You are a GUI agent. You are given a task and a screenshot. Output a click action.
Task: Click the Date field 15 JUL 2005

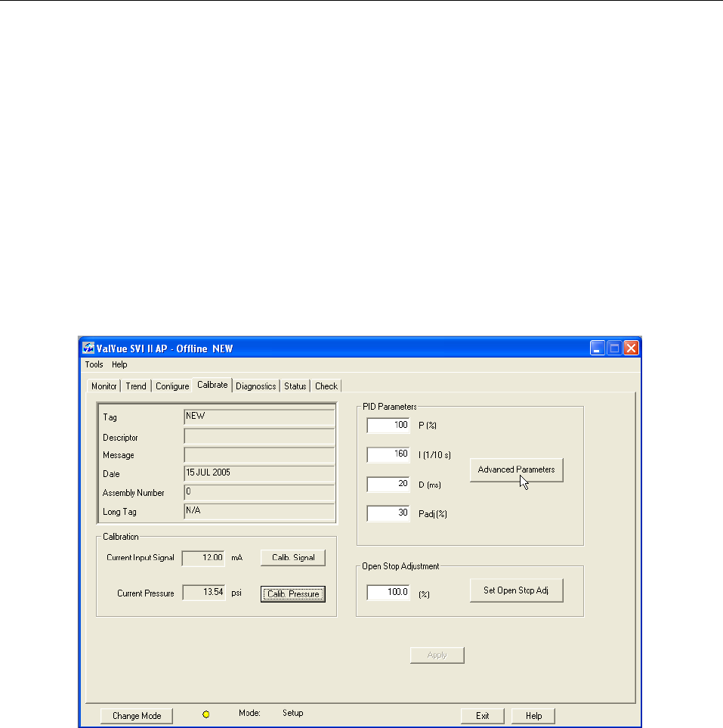point(259,473)
